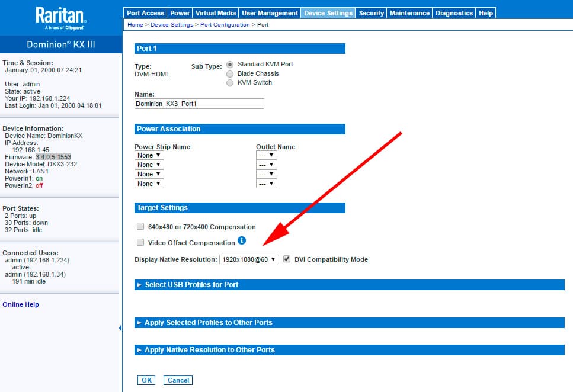Open the Power menu tab
573x392 pixels.
(x=180, y=13)
